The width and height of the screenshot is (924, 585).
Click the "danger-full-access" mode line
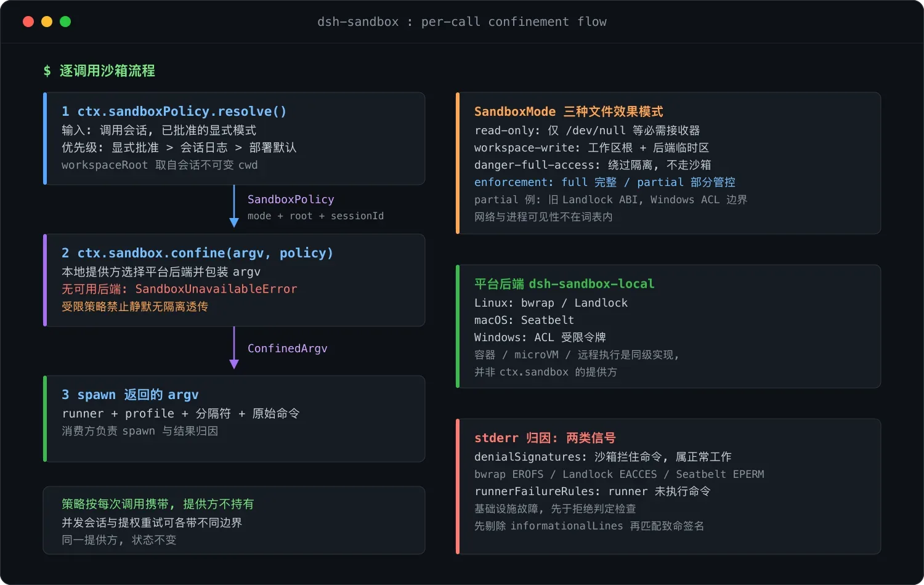pos(593,165)
